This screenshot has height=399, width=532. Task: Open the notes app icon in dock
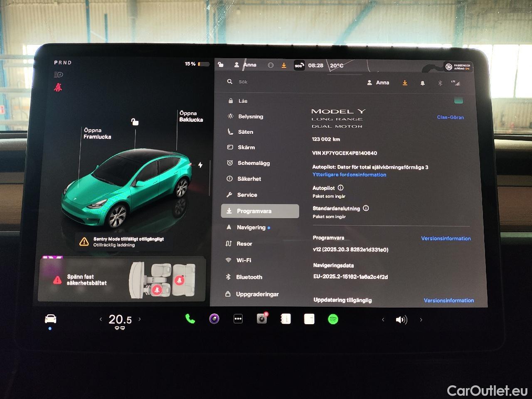[309, 319]
